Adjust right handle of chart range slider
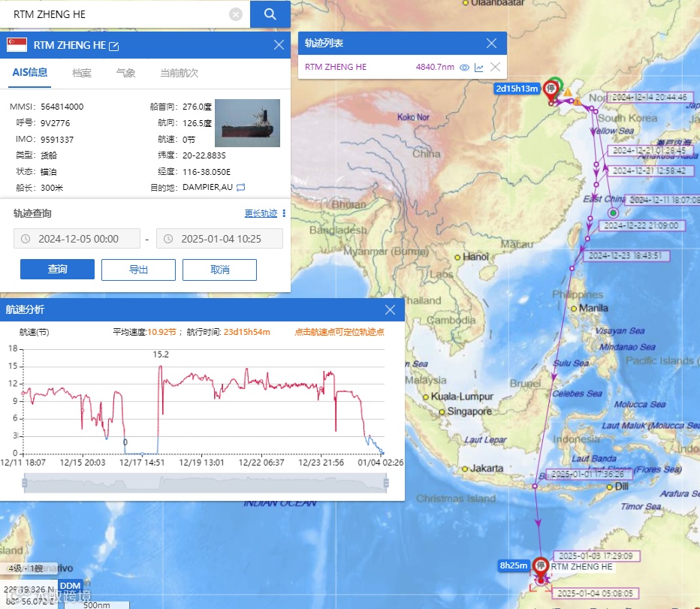 pyautogui.click(x=386, y=483)
